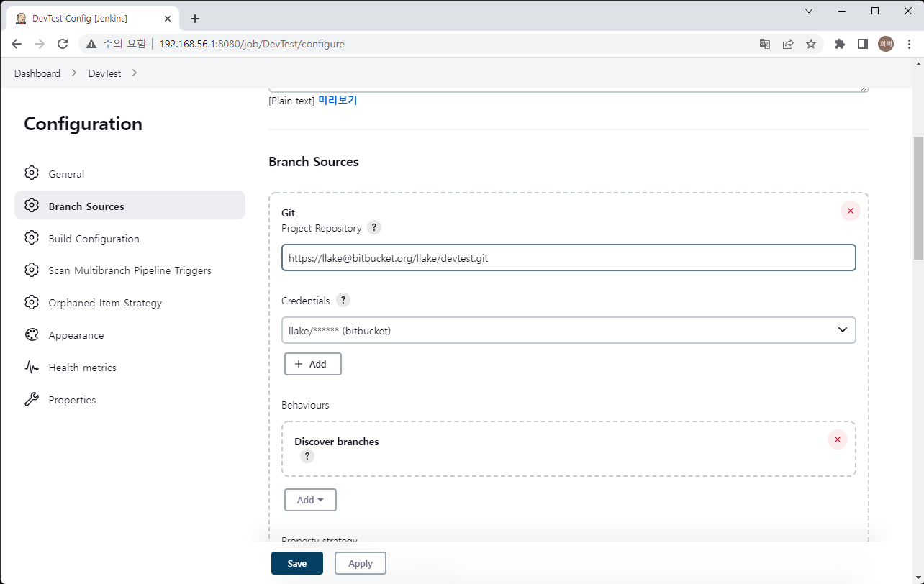Go to Properties section
Viewport: 924px width, 584px height.
click(130, 400)
